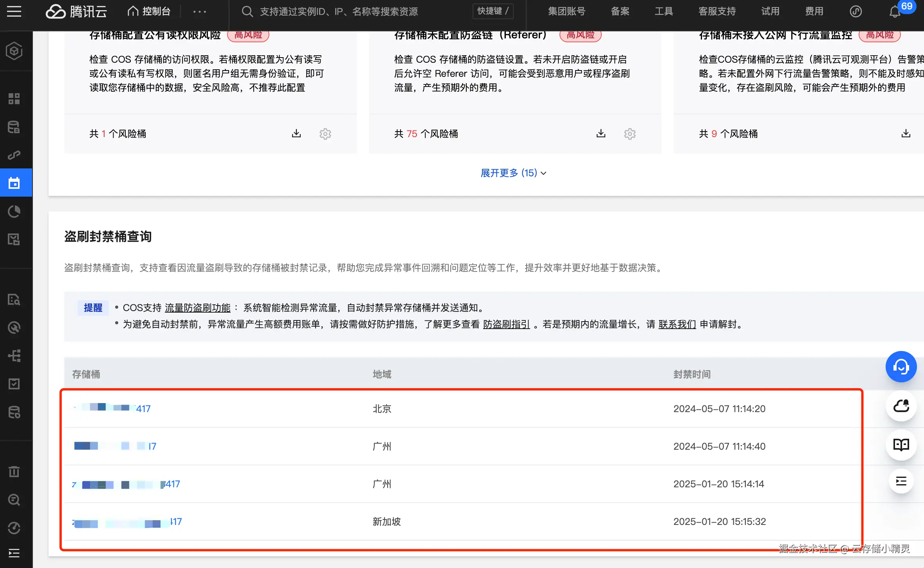Image resolution: width=924 pixels, height=568 pixels.
Task: Open the 试用 menu
Action: 771,11
